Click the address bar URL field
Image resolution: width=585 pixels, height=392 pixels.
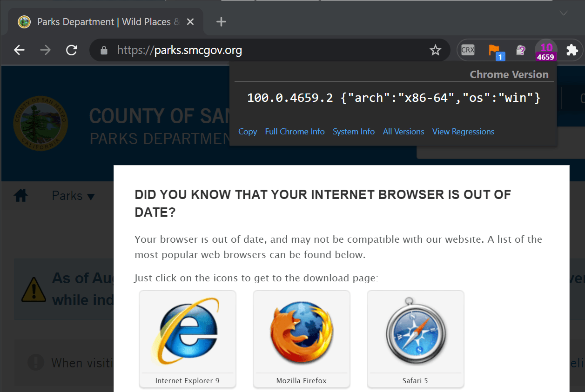[x=270, y=50]
